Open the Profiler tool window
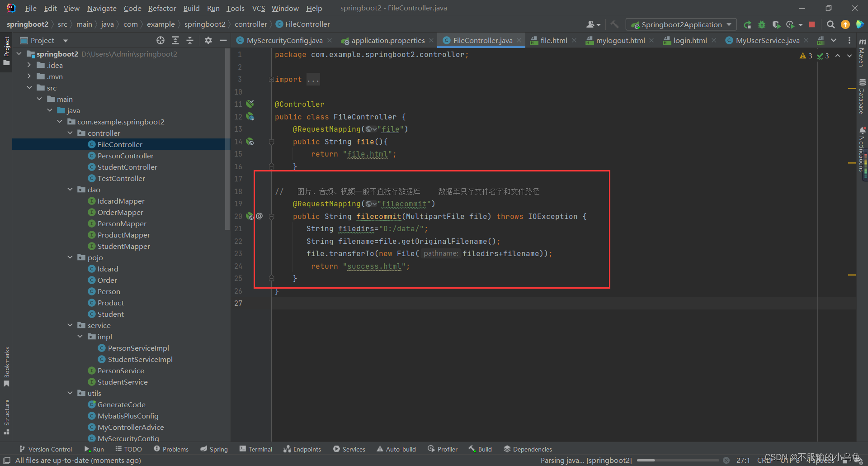 pos(443,449)
